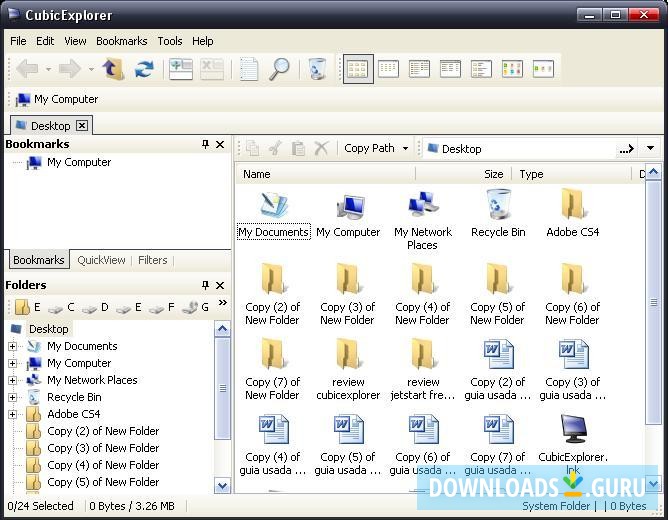Switch to the QuickView tab
The height and width of the screenshot is (520, 668).
pyautogui.click(x=101, y=260)
